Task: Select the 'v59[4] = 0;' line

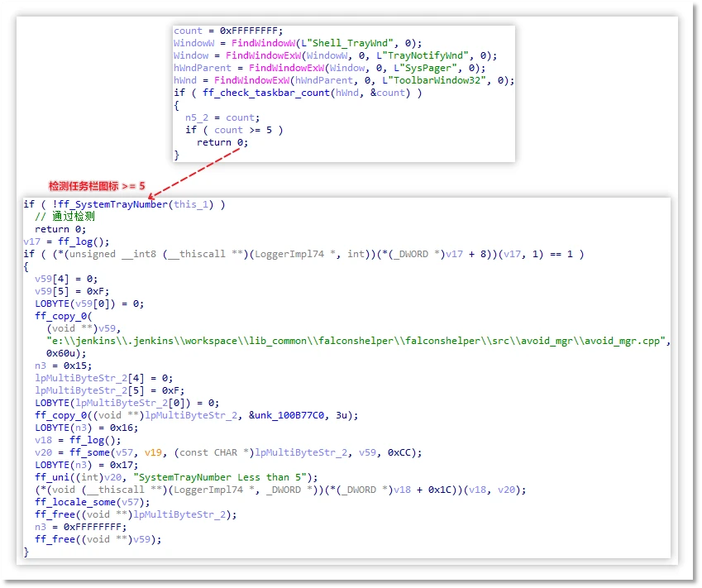Action: [66, 279]
